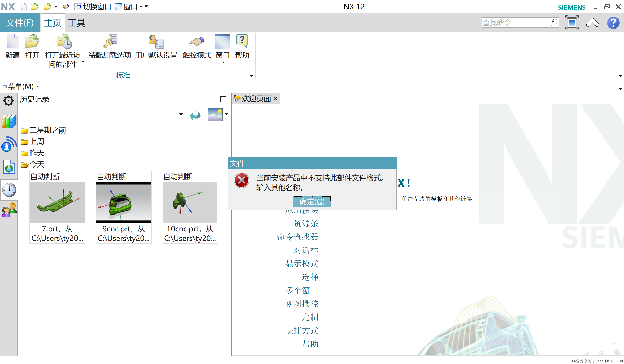The image size is (624, 364).
Task: Open the 资源条 link
Action: (x=306, y=223)
